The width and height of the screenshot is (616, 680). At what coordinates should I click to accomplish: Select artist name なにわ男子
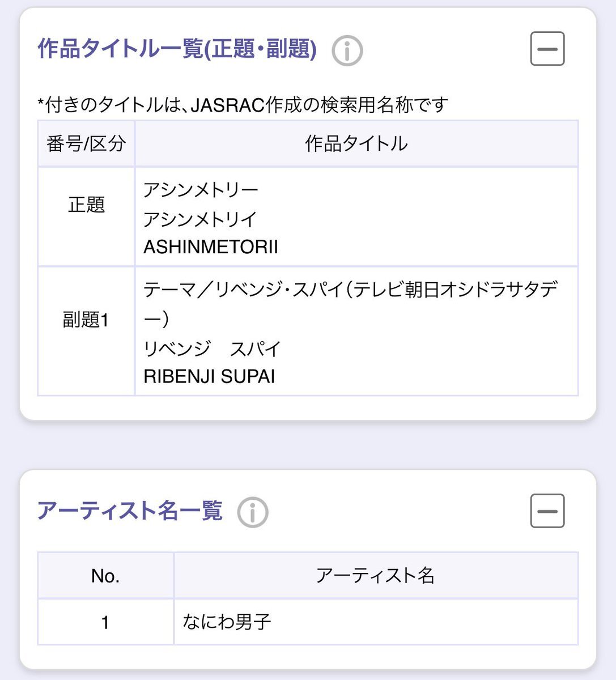(x=227, y=622)
